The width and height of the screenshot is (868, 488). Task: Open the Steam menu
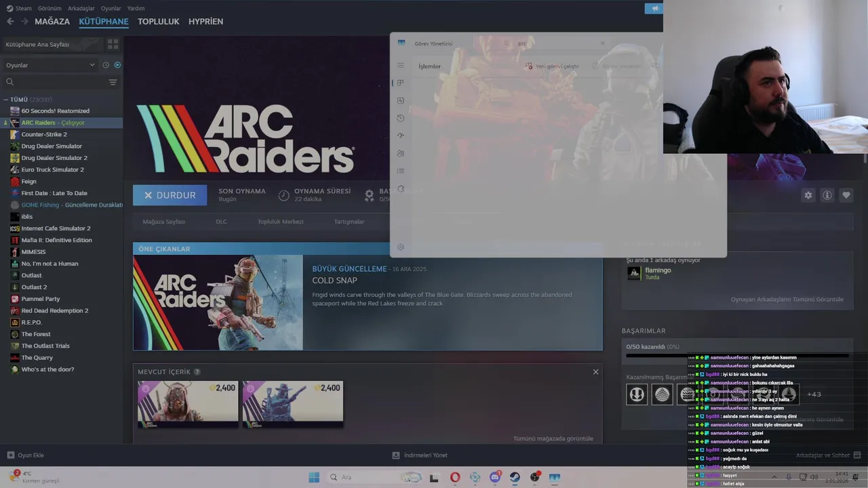pyautogui.click(x=19, y=8)
